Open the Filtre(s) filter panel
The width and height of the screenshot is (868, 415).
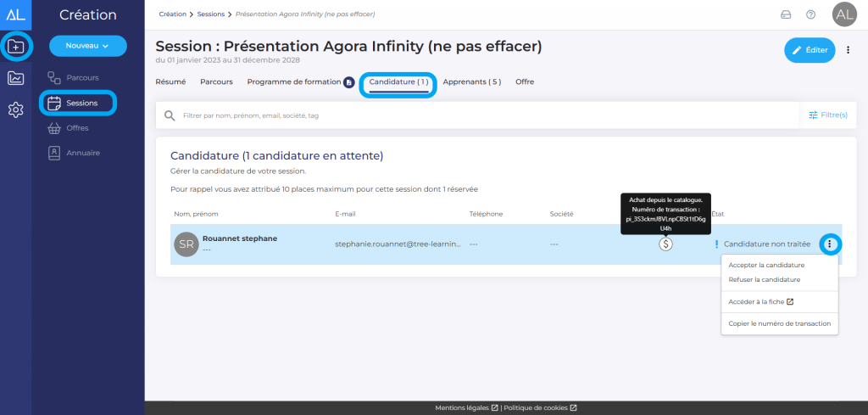pyautogui.click(x=827, y=115)
